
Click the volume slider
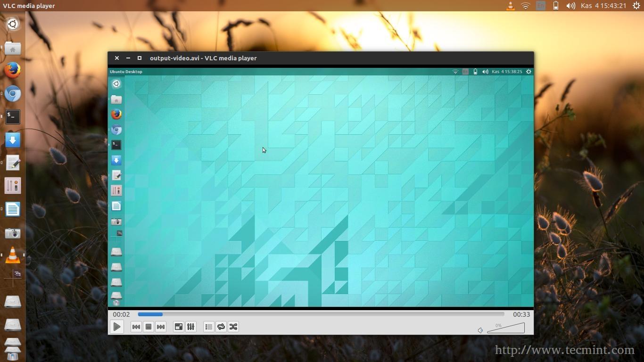[507, 328]
